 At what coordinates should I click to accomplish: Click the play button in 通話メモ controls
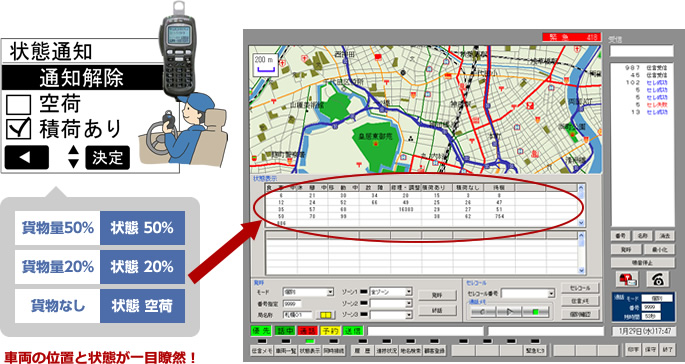point(510,312)
